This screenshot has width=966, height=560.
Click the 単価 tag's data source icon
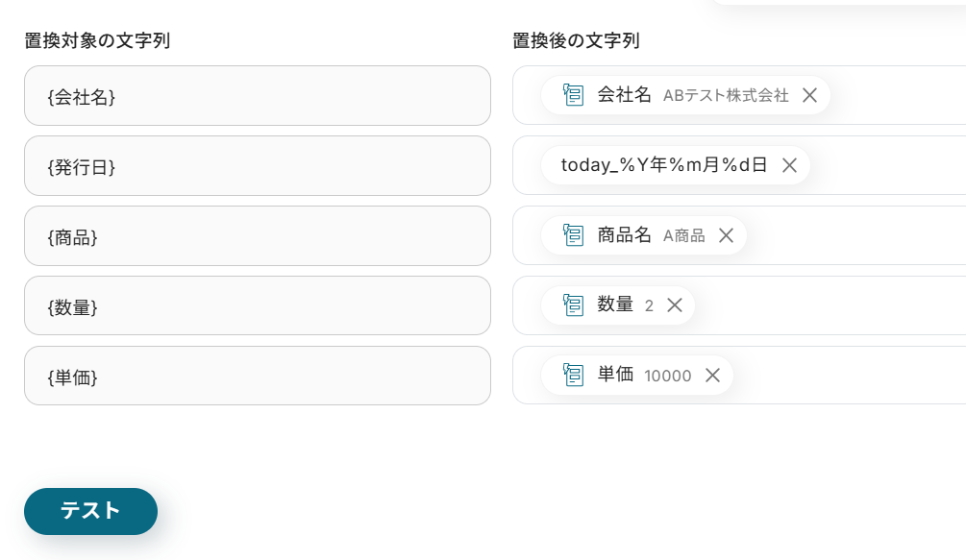574,376
